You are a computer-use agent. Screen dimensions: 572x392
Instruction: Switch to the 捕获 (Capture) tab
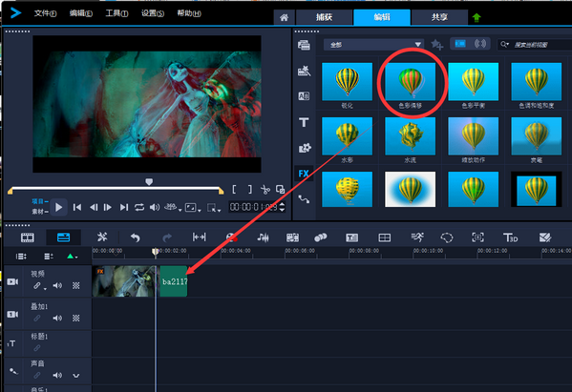pos(324,17)
